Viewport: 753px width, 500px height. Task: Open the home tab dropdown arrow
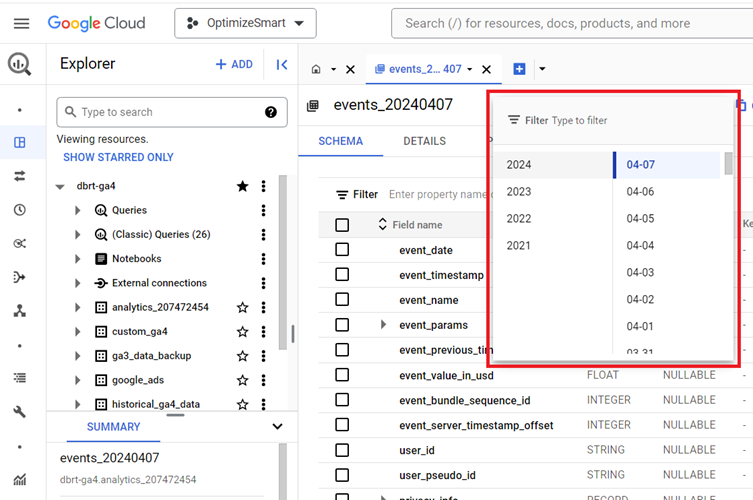pos(333,69)
